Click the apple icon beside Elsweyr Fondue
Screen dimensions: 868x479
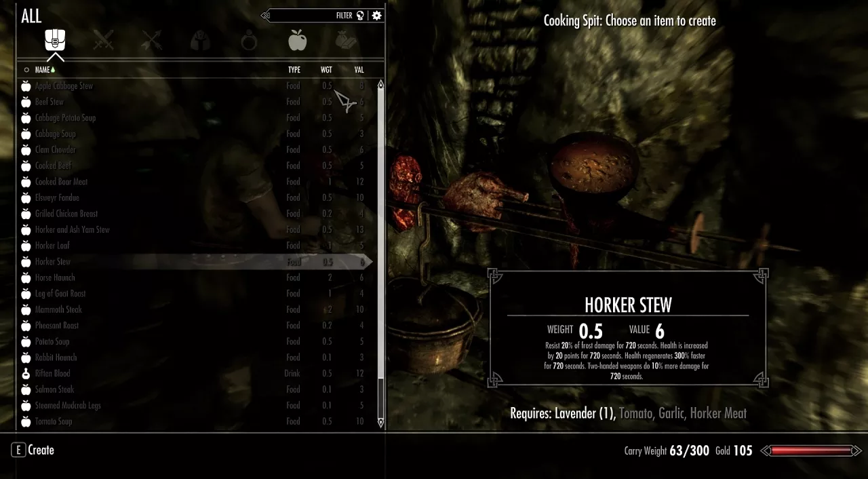[x=26, y=197]
